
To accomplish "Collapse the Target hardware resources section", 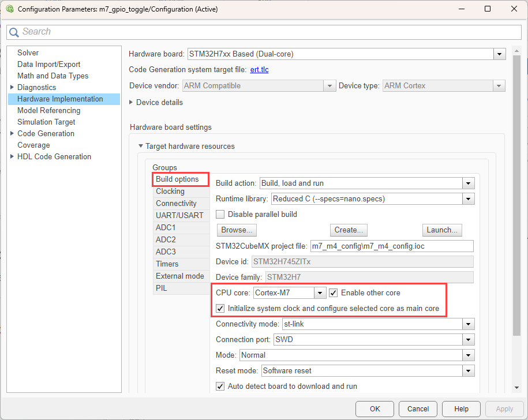I will [140, 147].
